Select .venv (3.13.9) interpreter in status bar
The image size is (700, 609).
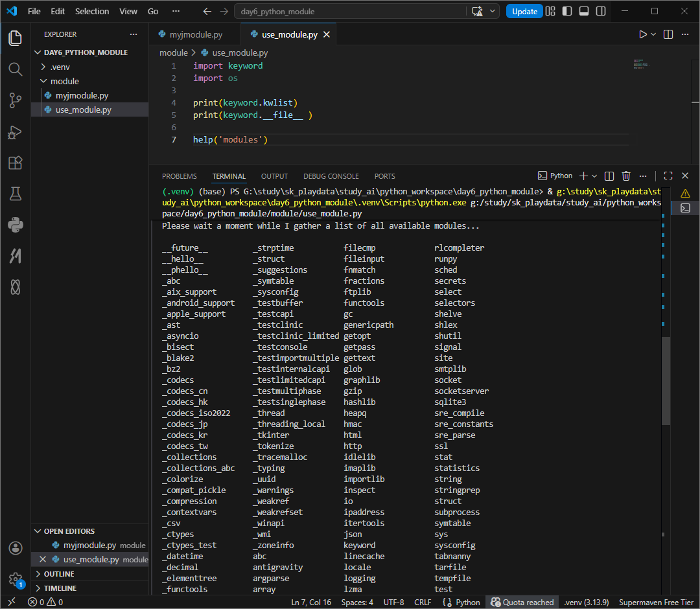point(586,602)
